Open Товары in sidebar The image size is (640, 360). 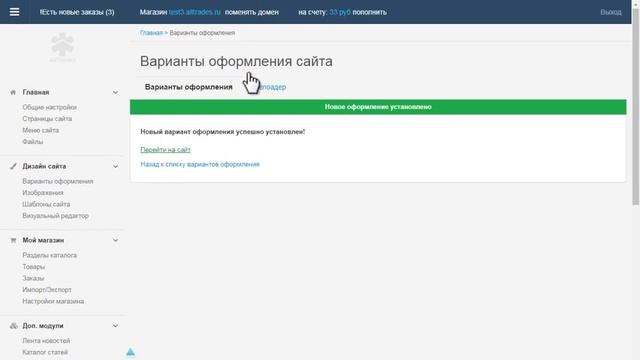pos(33,267)
